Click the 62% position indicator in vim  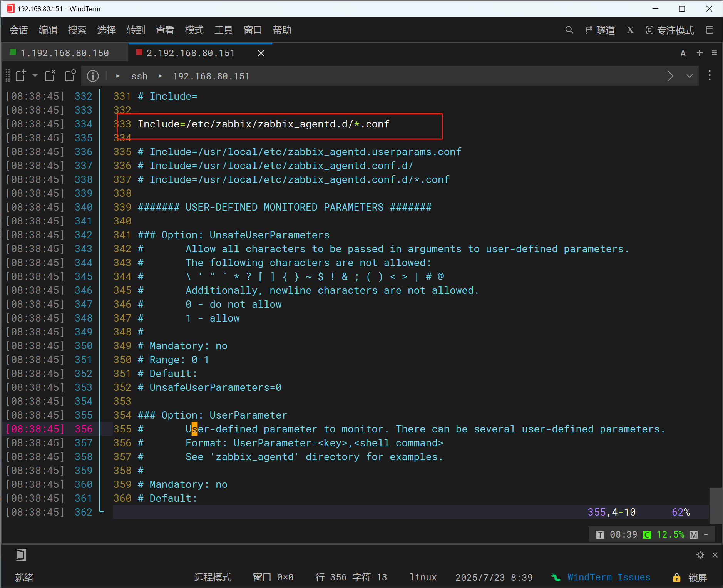point(681,512)
